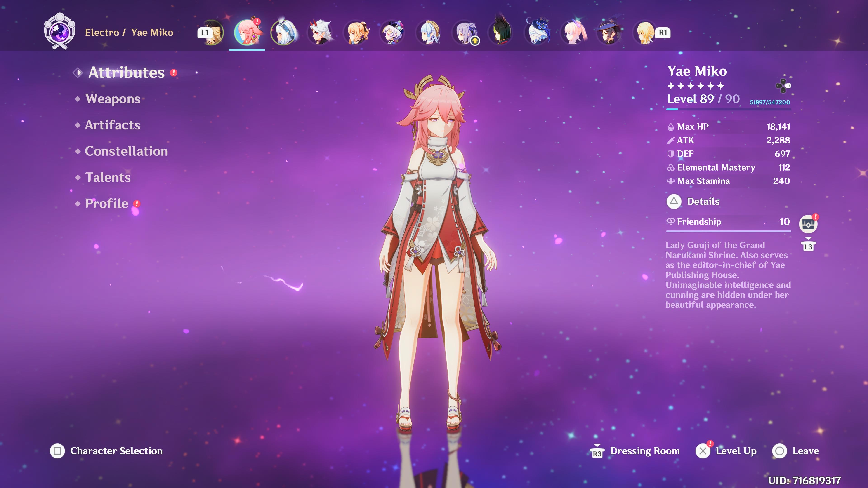Click the Max HP droplet icon
The height and width of the screenshot is (488, 868).
670,127
